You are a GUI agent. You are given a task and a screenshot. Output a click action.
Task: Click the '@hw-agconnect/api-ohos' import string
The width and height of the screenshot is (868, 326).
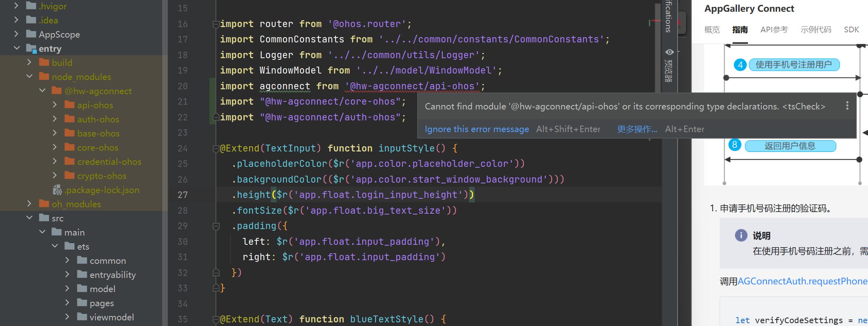coord(412,86)
